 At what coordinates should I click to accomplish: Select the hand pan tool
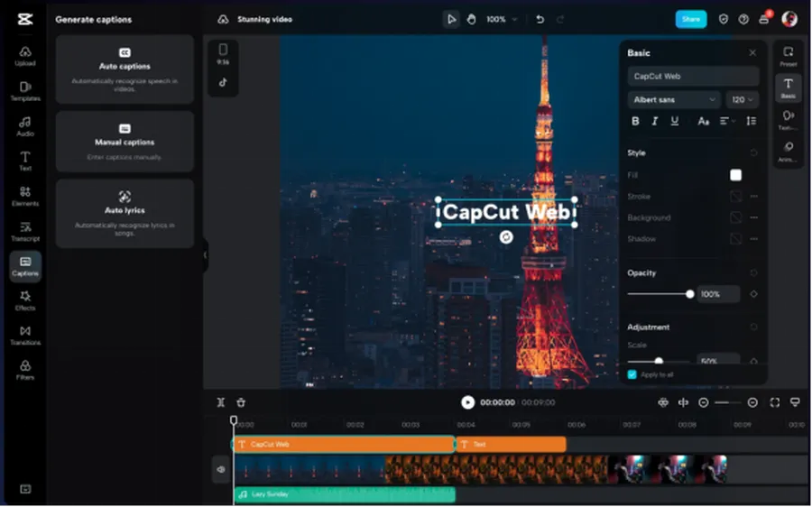point(471,19)
